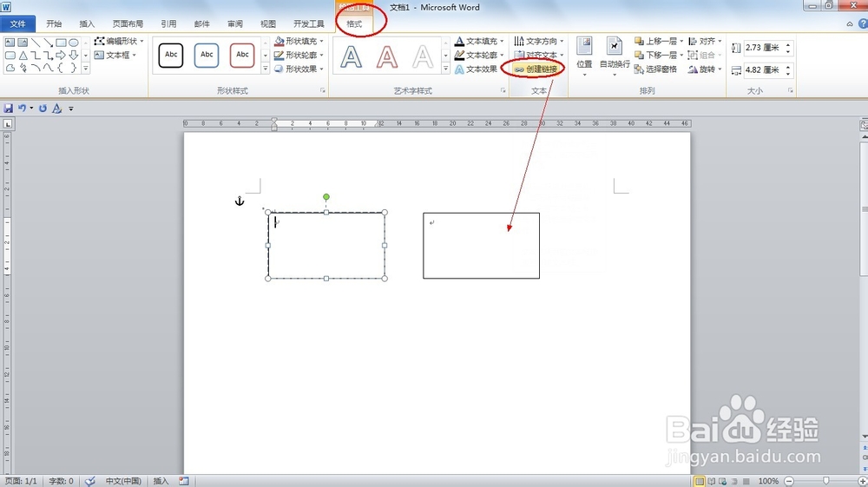
Task: Choose the rectangle shape in gallery
Action: point(61,42)
